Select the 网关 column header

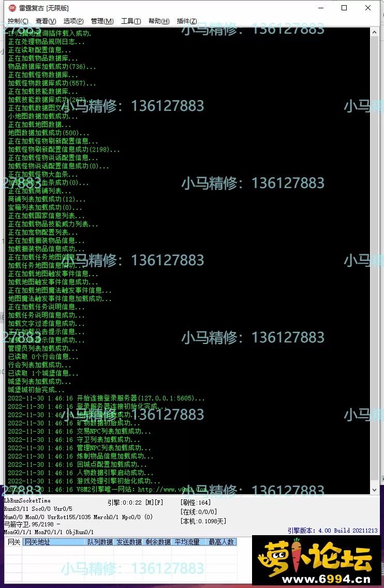pyautogui.click(x=14, y=542)
